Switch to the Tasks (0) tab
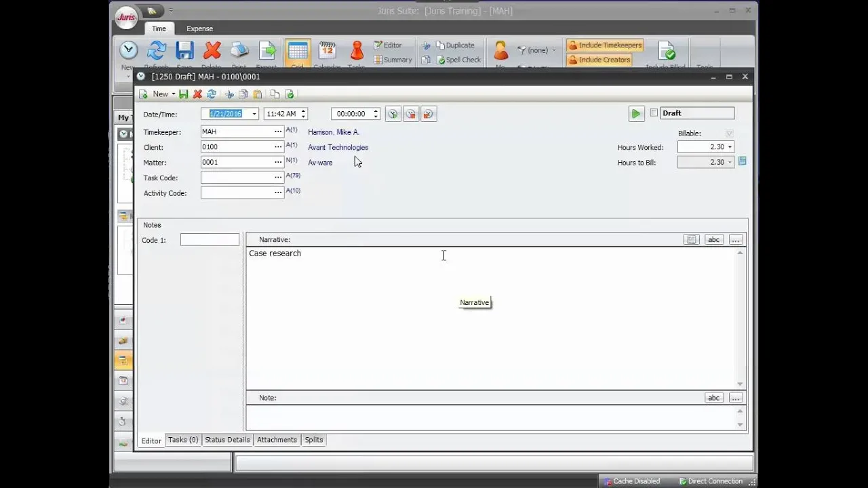Screen dimensions: 868x488 183,440
